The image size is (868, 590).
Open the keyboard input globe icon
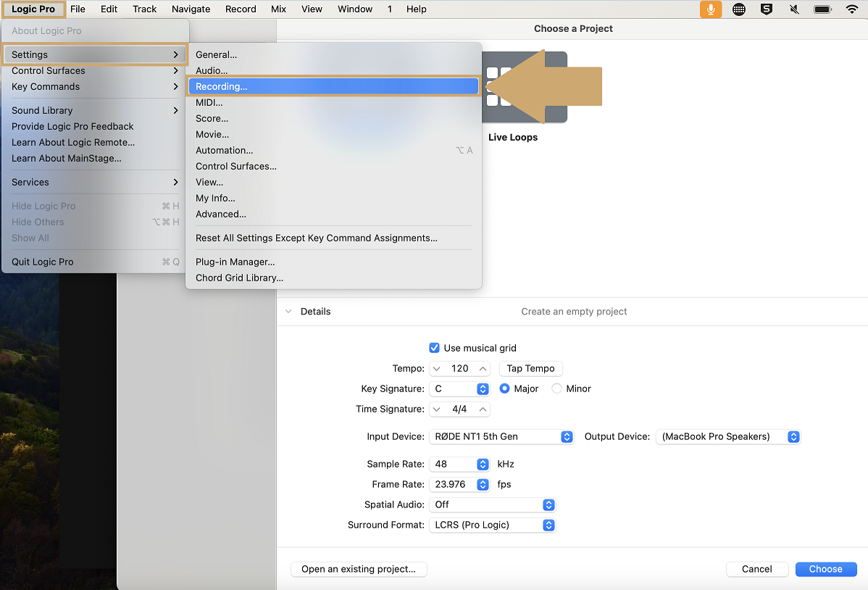coord(738,9)
